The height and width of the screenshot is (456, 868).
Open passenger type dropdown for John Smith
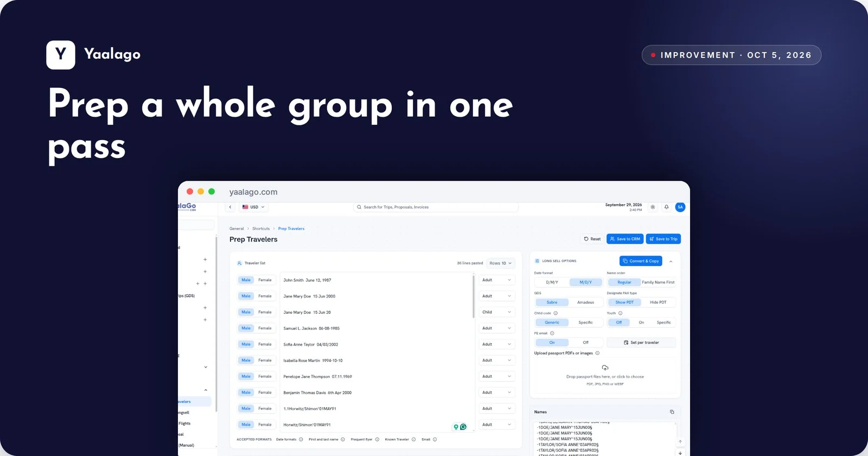(497, 280)
